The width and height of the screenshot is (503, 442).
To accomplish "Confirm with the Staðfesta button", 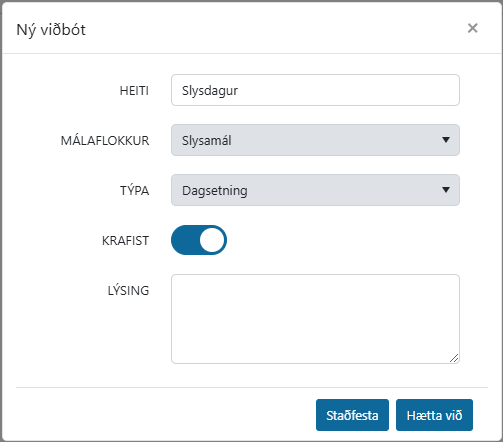I will click(352, 415).
